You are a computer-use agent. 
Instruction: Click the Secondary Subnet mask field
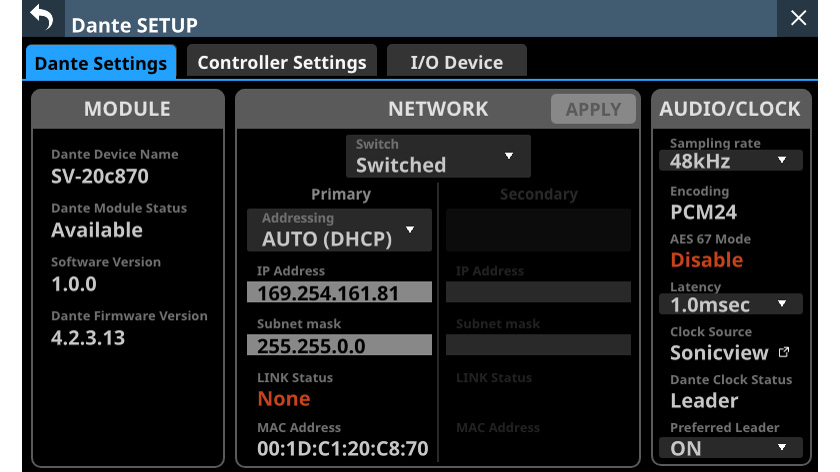coord(538,345)
